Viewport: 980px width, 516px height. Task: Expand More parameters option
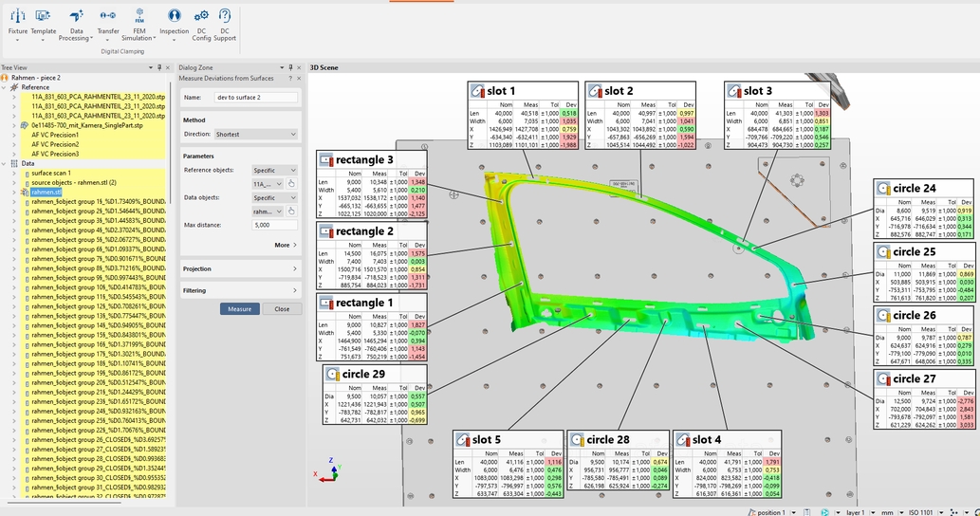tap(285, 245)
